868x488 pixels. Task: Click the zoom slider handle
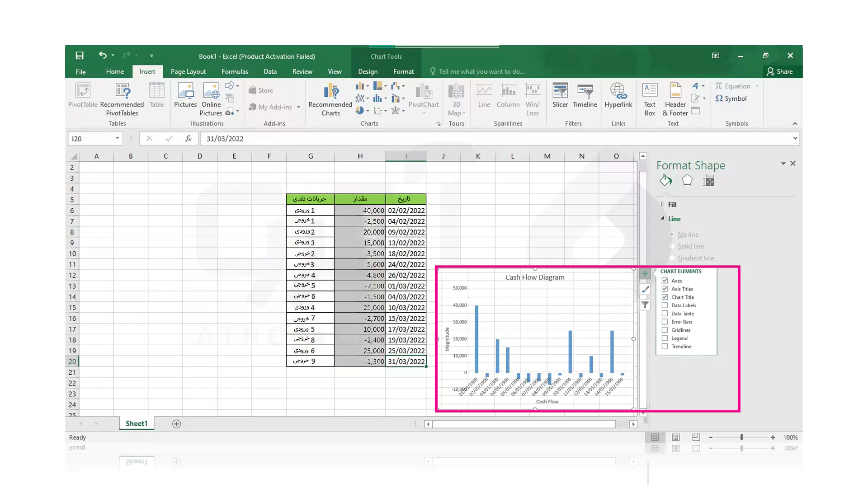coord(741,437)
